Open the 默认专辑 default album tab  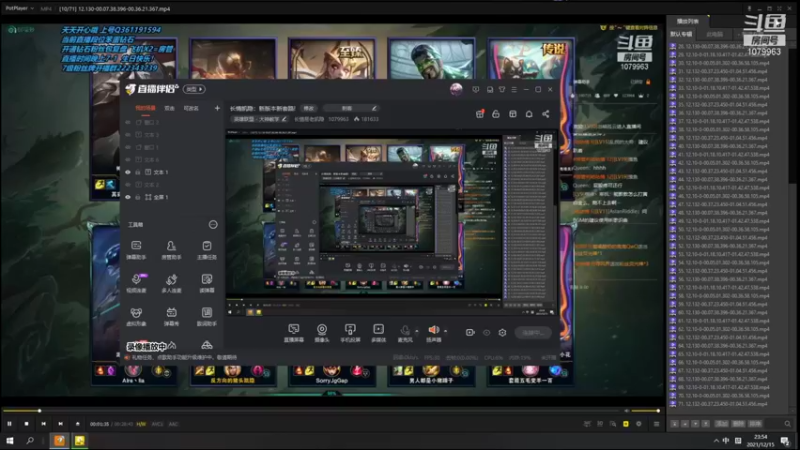[x=681, y=34]
